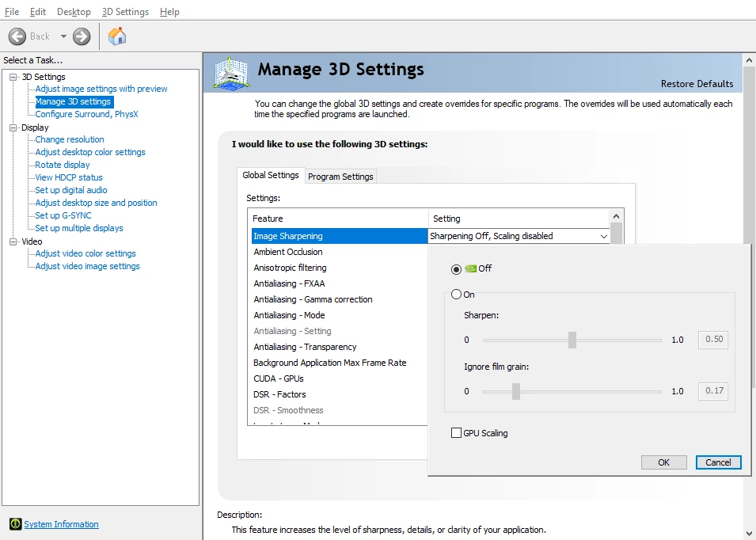The image size is (756, 540).
Task: Select Antialiasing - Gamma correction row
Action: (340, 299)
